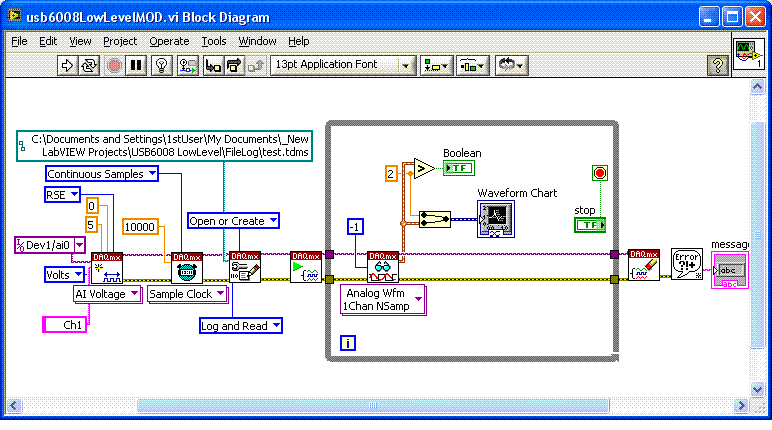The height and width of the screenshot is (430, 772).
Task: Select the loop iteration terminal i
Action: 348,343
